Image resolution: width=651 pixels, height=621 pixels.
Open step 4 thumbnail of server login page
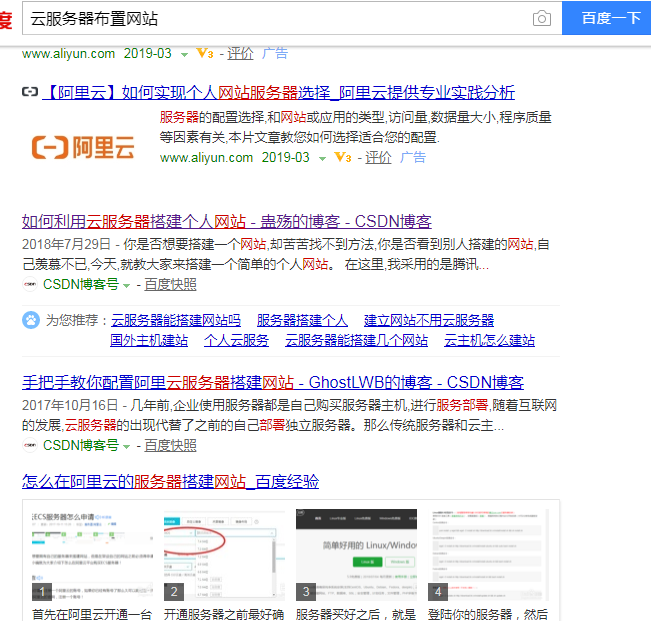tap(488, 555)
